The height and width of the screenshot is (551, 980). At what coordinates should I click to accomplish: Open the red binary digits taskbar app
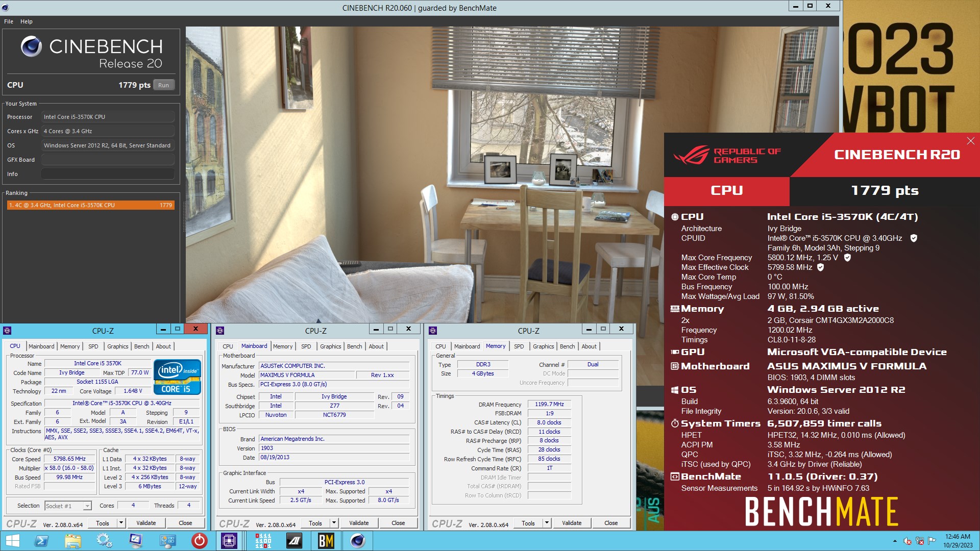[263, 541]
